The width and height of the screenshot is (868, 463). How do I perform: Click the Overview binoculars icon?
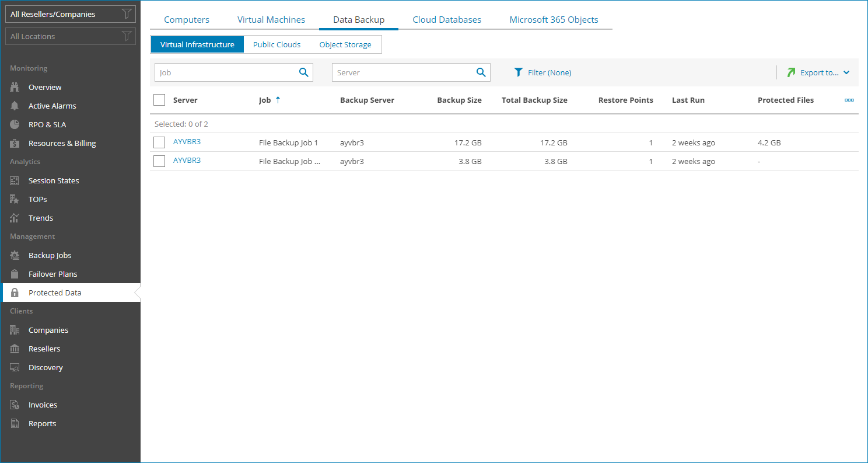15,88
